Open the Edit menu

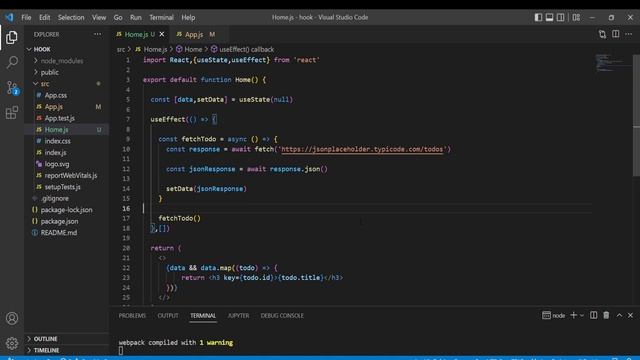[x=44, y=17]
